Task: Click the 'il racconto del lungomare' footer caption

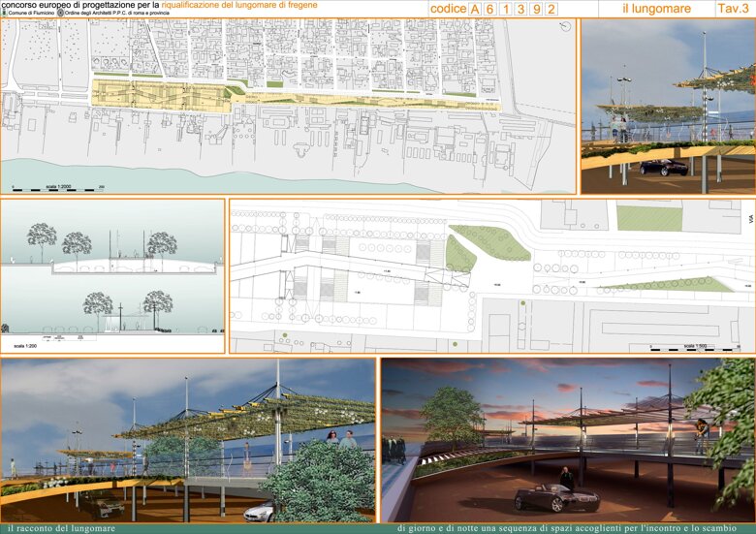Action: point(62,529)
